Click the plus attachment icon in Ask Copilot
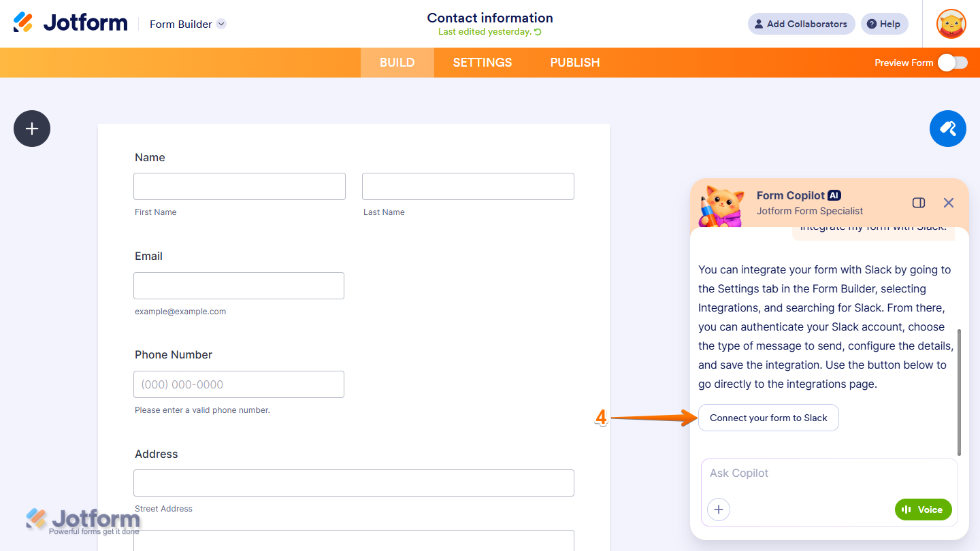Screen dimensions: 980x551 click(x=719, y=509)
